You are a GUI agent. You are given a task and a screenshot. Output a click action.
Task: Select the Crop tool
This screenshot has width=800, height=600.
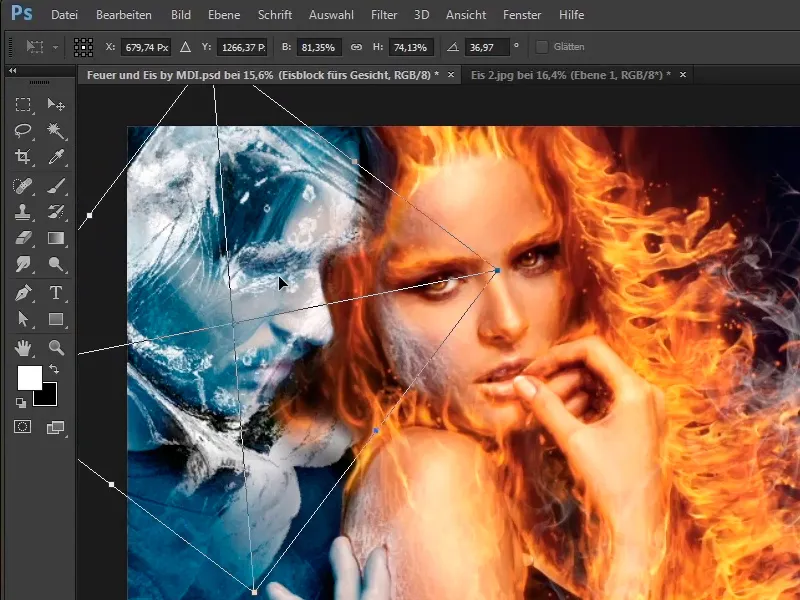pos(23,157)
